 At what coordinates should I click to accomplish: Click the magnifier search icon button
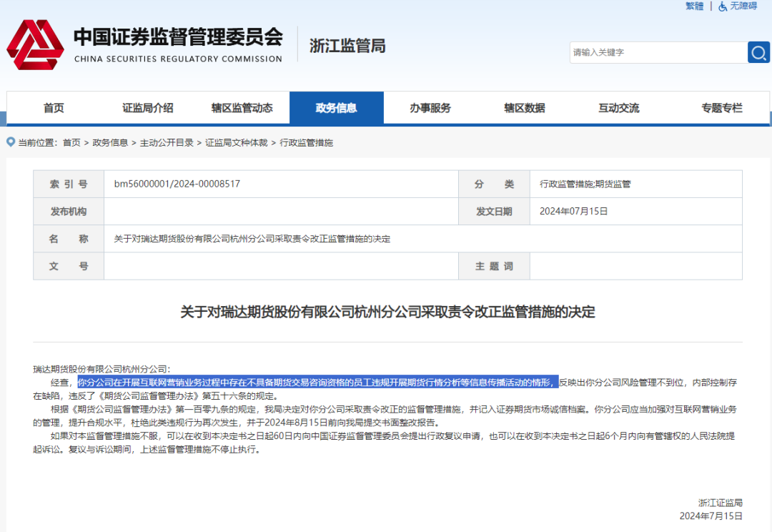click(758, 52)
